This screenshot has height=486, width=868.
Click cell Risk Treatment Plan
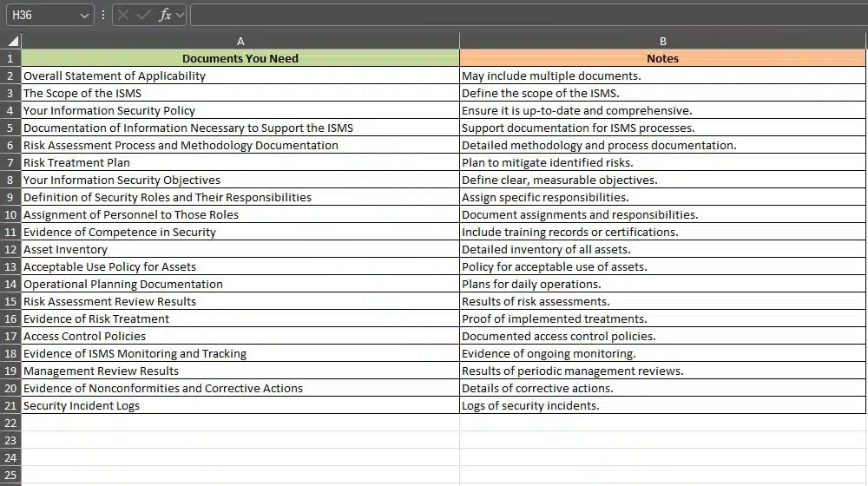point(240,163)
